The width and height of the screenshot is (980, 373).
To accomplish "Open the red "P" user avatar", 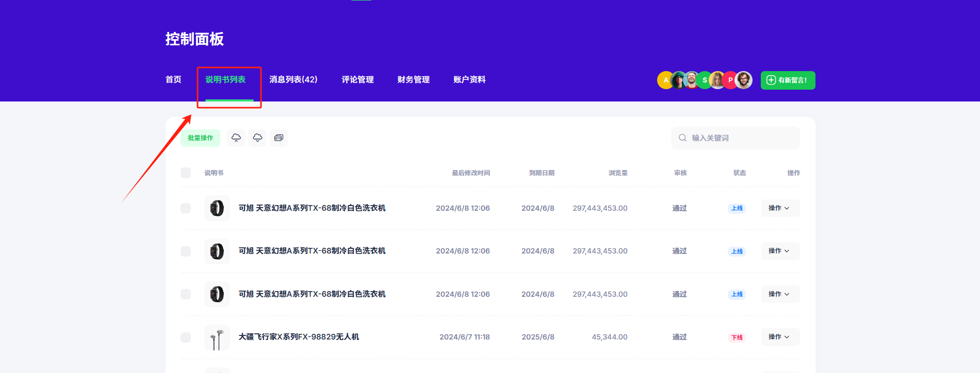I will click(x=730, y=80).
